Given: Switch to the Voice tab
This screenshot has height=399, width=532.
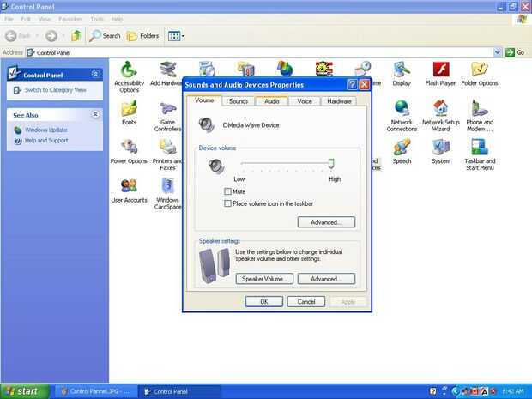Looking at the screenshot, I should click(x=305, y=101).
